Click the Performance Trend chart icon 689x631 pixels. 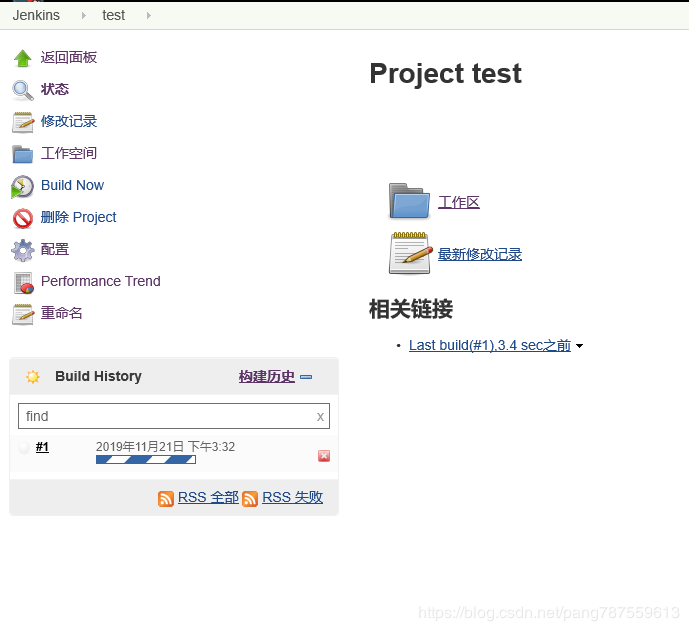coord(23,283)
